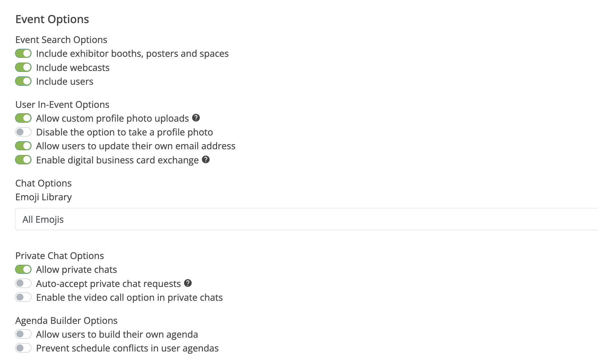Turn off Enable digital business card exchange
598x364 pixels.
tap(23, 160)
